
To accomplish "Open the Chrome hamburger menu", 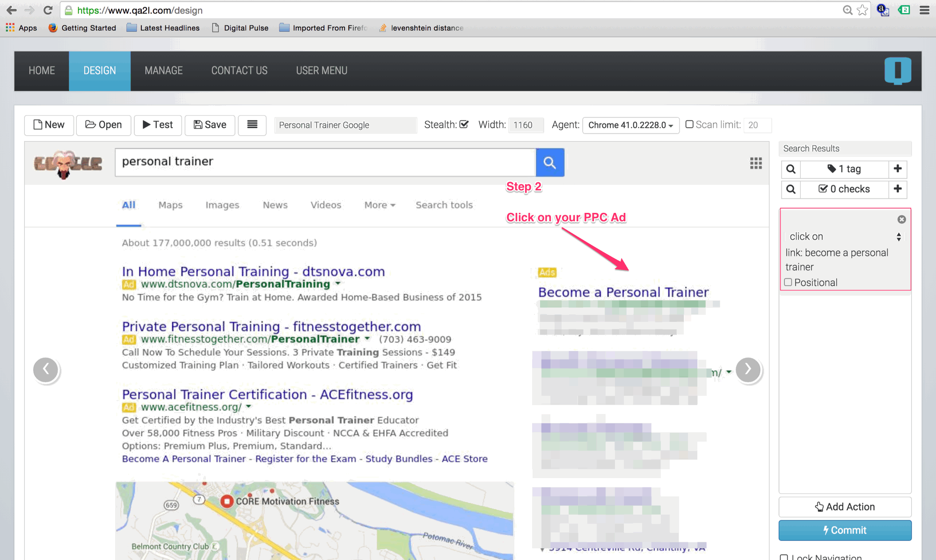I will [924, 10].
